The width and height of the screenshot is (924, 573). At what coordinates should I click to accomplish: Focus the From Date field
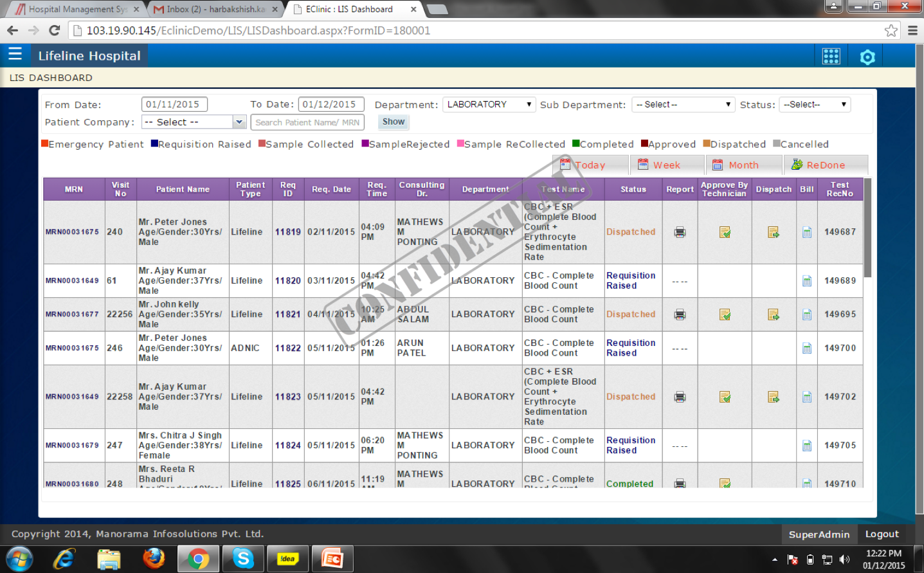coord(174,104)
